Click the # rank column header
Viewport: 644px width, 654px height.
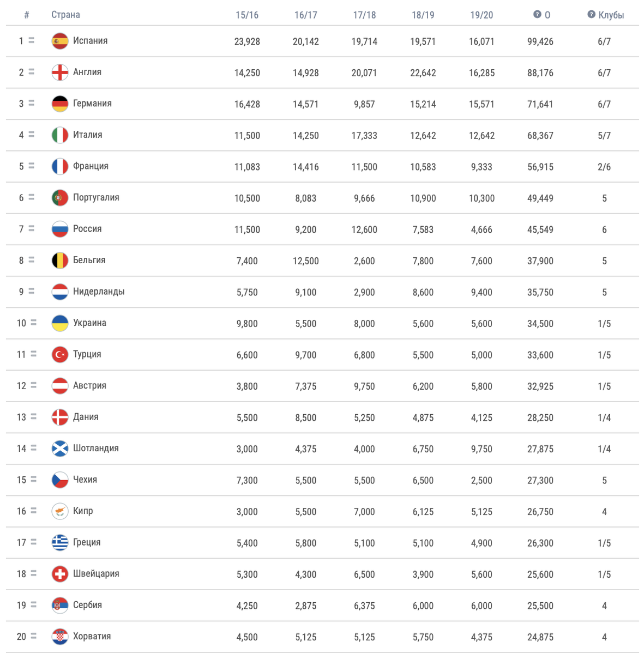pyautogui.click(x=27, y=15)
